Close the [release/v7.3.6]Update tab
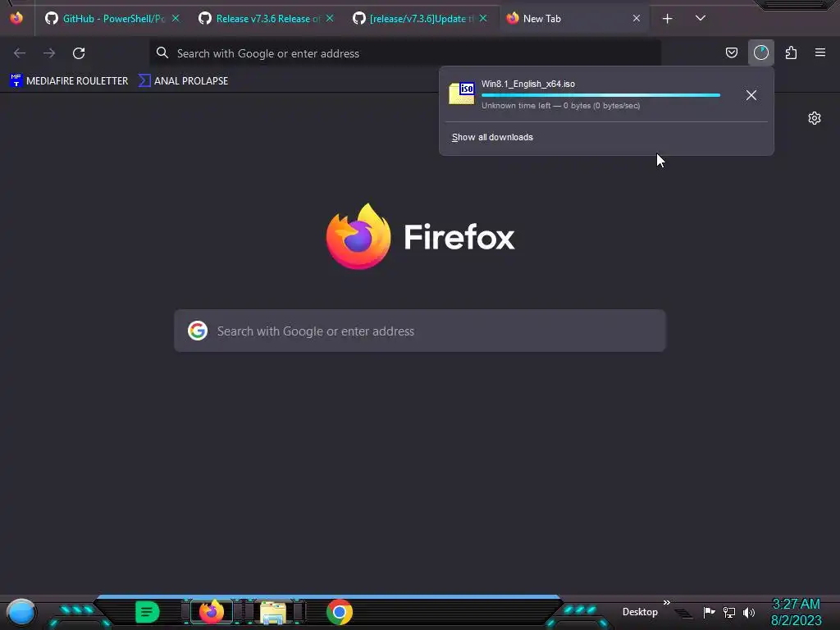The height and width of the screenshot is (630, 840). click(483, 18)
